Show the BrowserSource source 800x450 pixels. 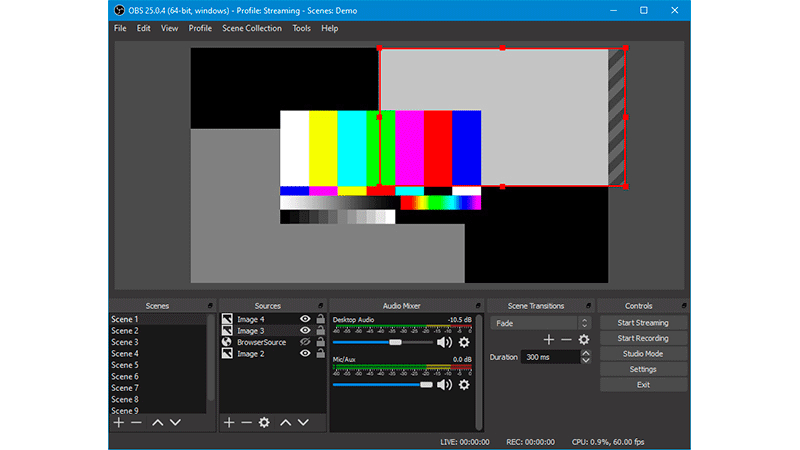point(305,342)
